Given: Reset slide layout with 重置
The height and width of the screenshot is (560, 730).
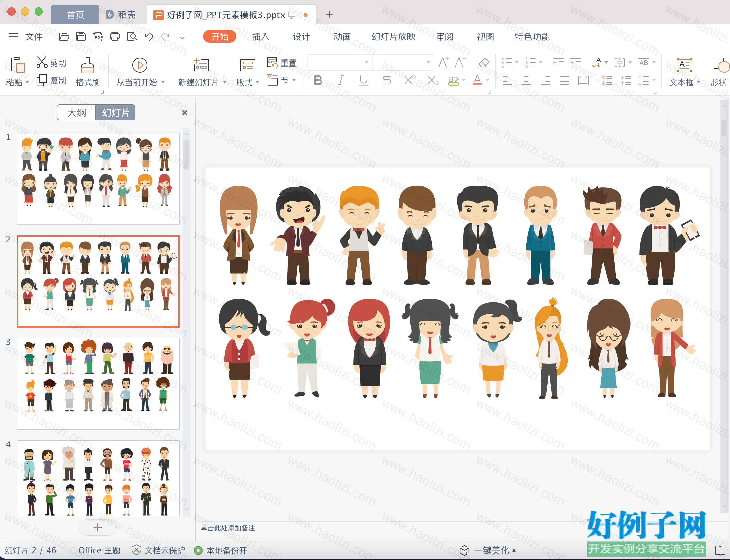Looking at the screenshot, I should pyautogui.click(x=281, y=63).
